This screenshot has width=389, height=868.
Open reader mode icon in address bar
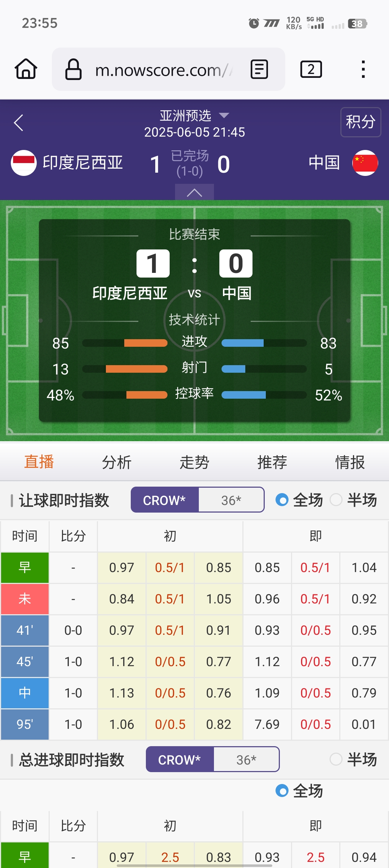[x=259, y=69]
